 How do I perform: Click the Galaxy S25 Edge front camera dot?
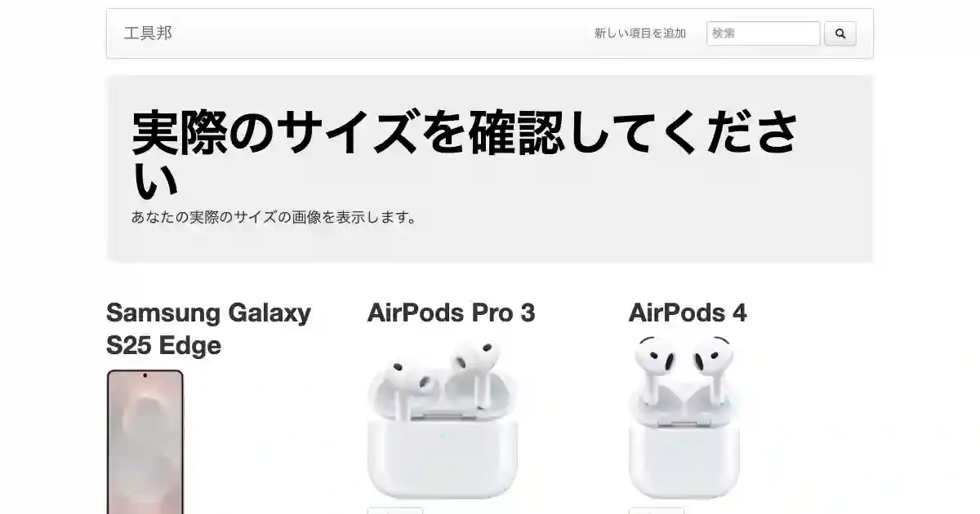click(x=145, y=377)
